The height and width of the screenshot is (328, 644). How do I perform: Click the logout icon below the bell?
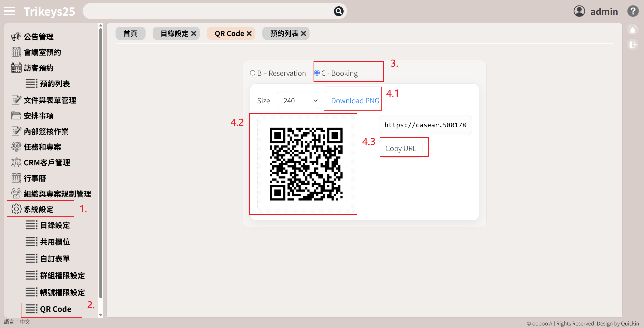pyautogui.click(x=632, y=45)
